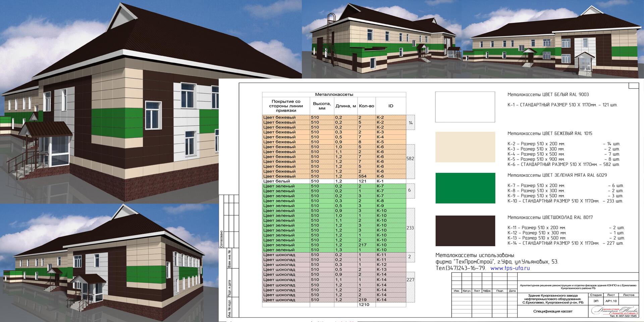
Task: Select the Высота, мм column header
Action: point(322,106)
